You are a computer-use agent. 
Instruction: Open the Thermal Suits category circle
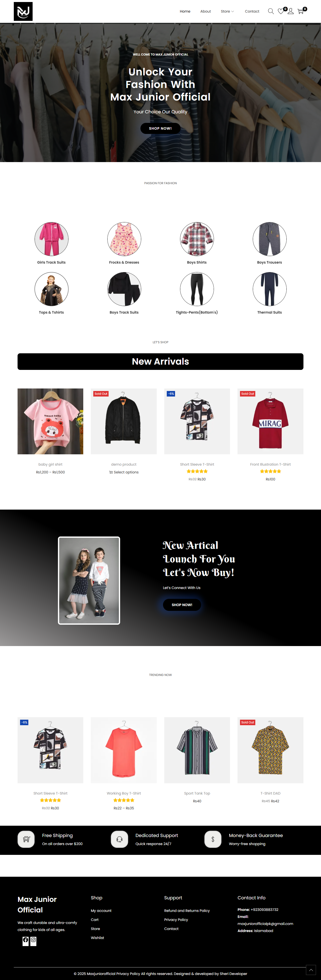click(x=269, y=289)
